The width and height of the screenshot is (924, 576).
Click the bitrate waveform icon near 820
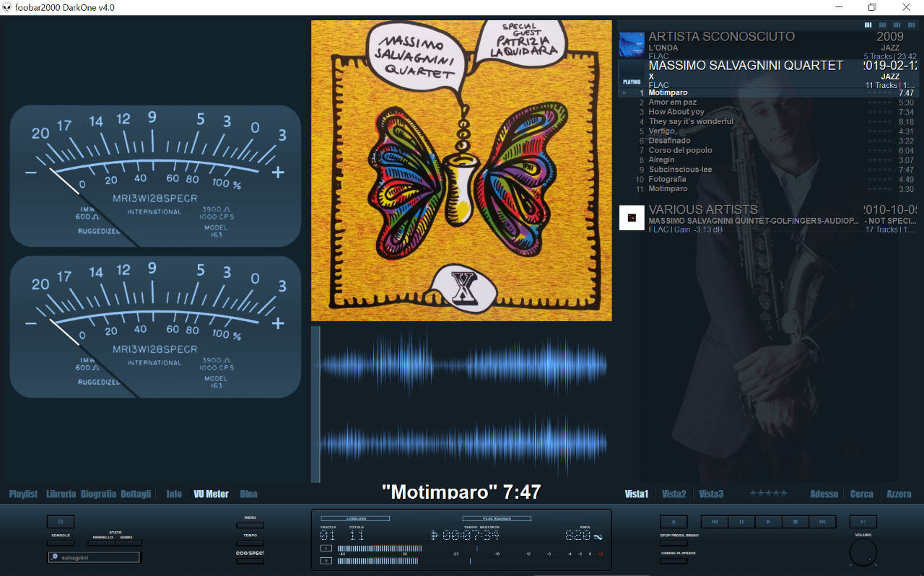pos(598,536)
